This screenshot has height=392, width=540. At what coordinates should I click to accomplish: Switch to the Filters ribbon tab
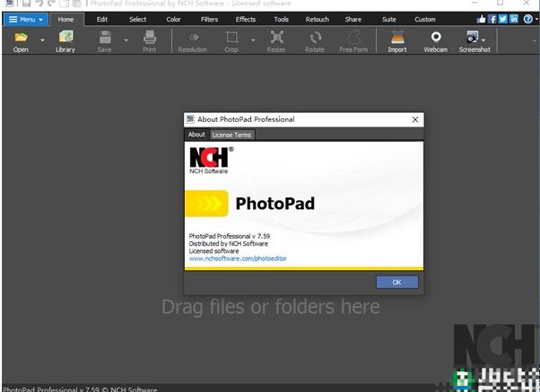coord(209,20)
